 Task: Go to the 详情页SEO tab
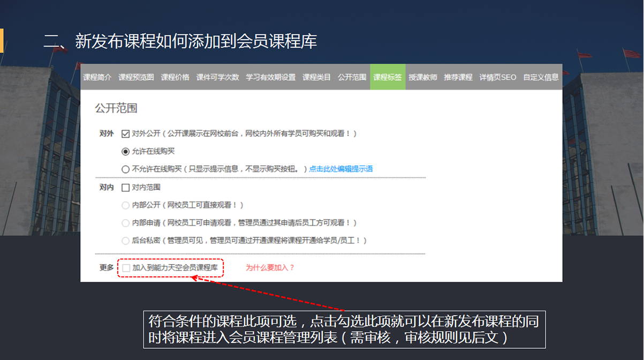click(498, 77)
